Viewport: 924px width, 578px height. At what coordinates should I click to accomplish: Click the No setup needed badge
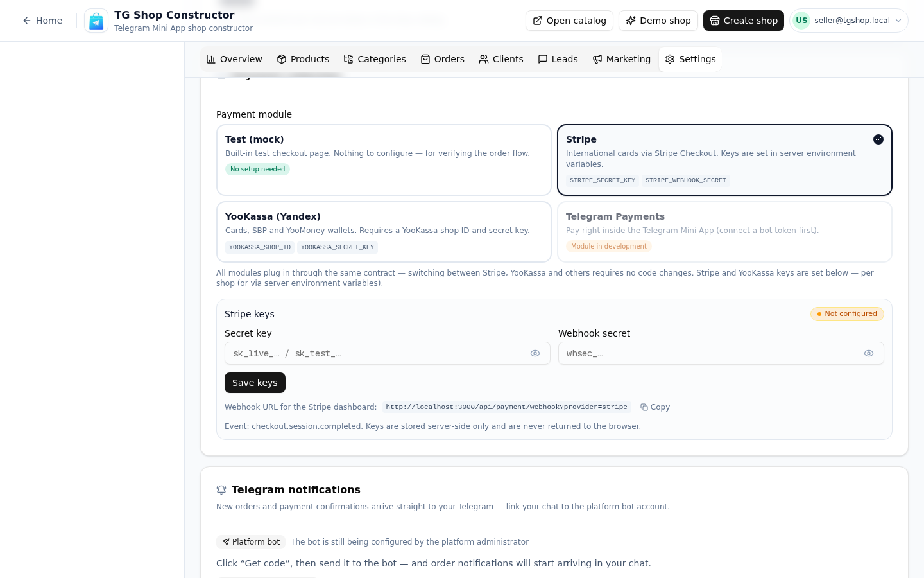click(257, 170)
